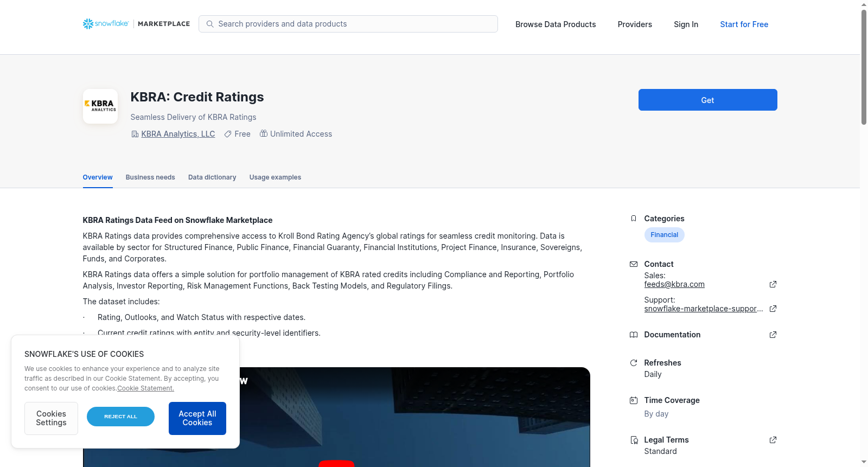
Task: Switch to the Business needs tab
Action: coord(150,177)
